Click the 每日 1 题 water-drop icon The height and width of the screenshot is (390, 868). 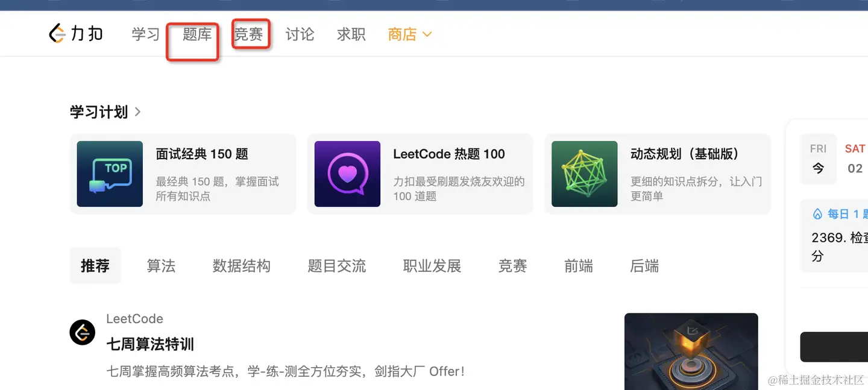(x=817, y=214)
